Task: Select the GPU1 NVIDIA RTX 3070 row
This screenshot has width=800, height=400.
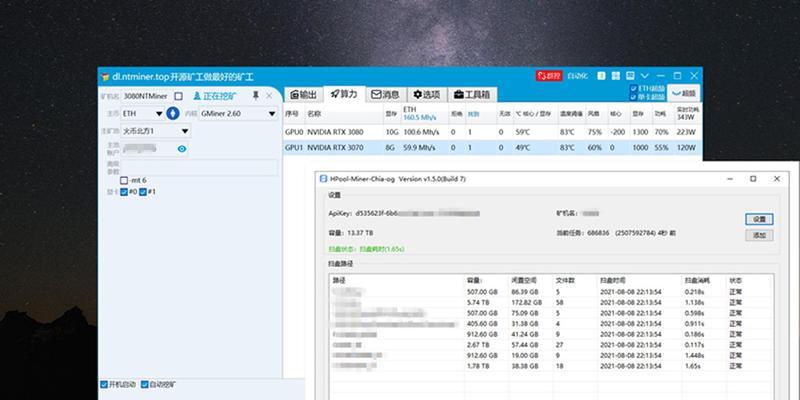Action: coord(492,148)
